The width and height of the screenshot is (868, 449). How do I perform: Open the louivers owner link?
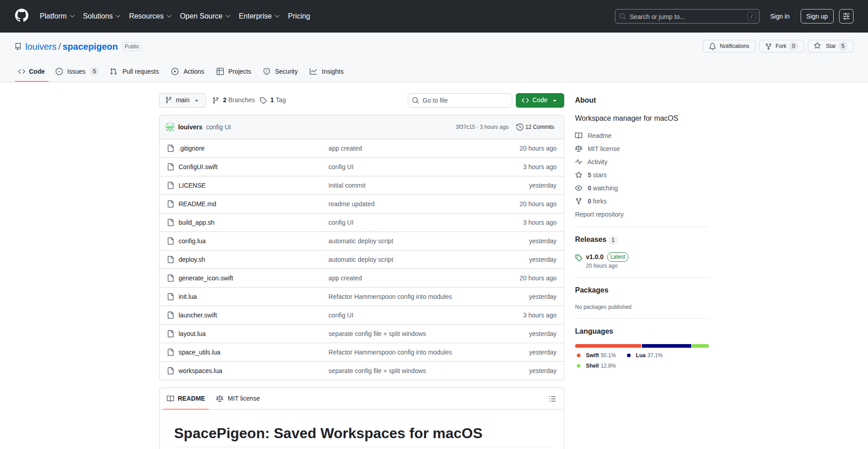click(x=41, y=47)
